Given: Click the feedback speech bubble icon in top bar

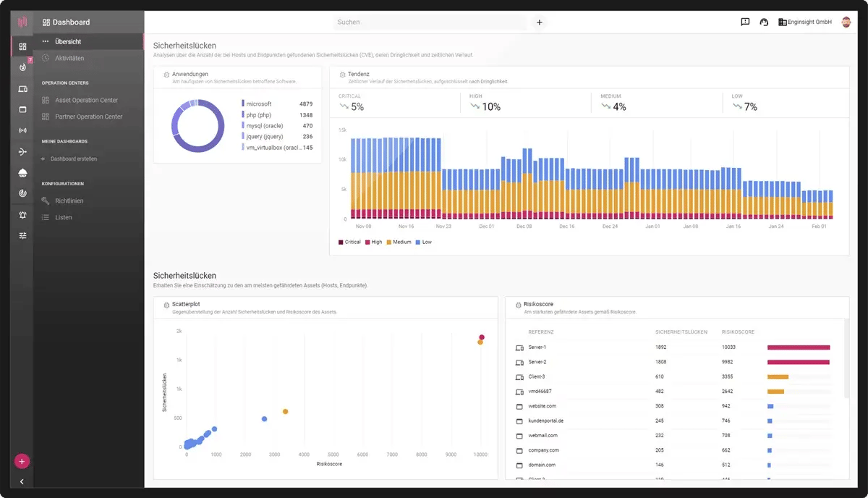Looking at the screenshot, I should 744,22.
